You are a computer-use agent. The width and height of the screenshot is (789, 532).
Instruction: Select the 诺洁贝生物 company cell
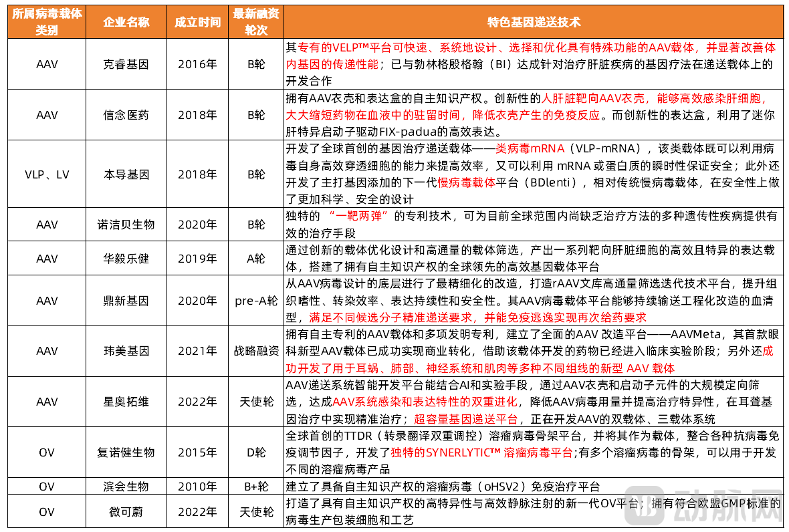coord(126,225)
